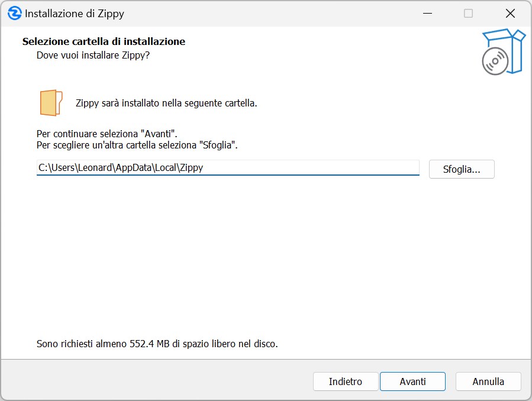Click the orange folder icon
The width and height of the screenshot is (532, 401).
click(51, 103)
